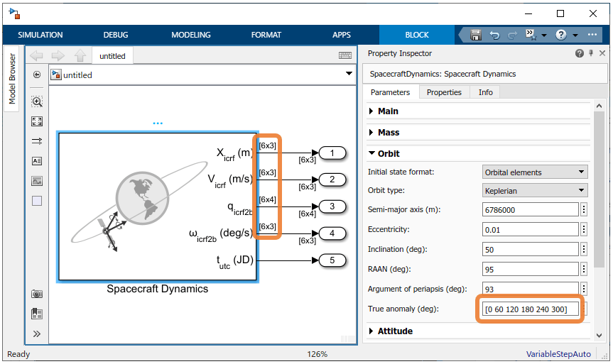Insert an annotation text box

click(37, 161)
